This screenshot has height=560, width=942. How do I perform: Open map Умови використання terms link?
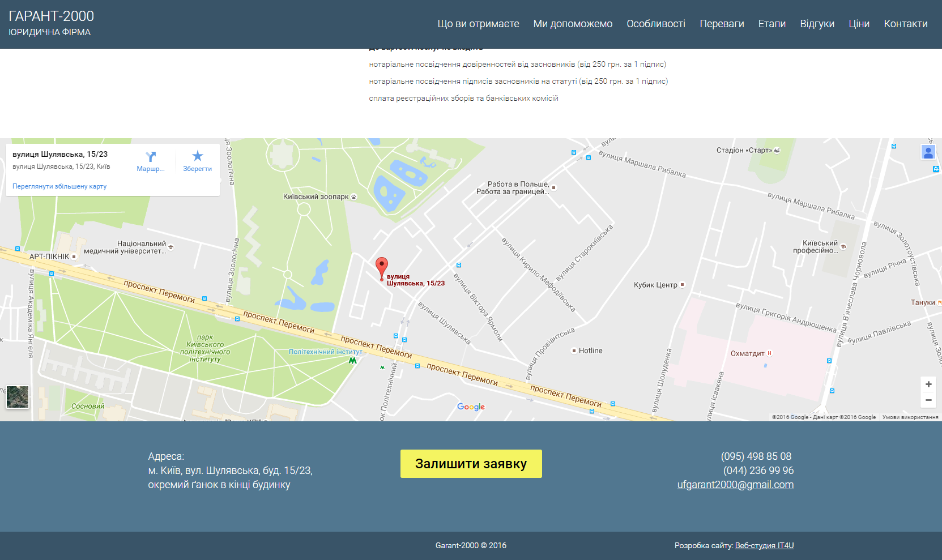[x=910, y=417]
